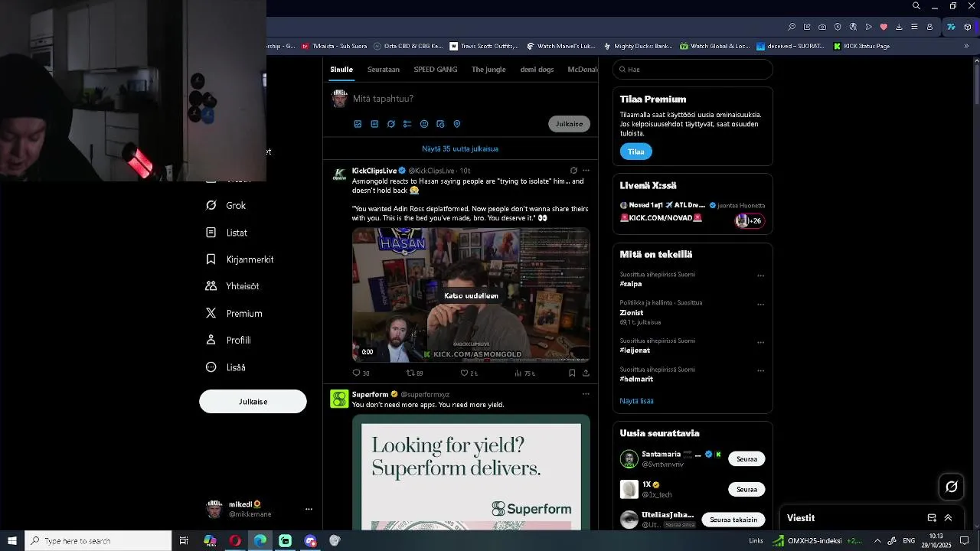Show hidden bookmarks bar overflow chevron

pyautogui.click(x=966, y=46)
